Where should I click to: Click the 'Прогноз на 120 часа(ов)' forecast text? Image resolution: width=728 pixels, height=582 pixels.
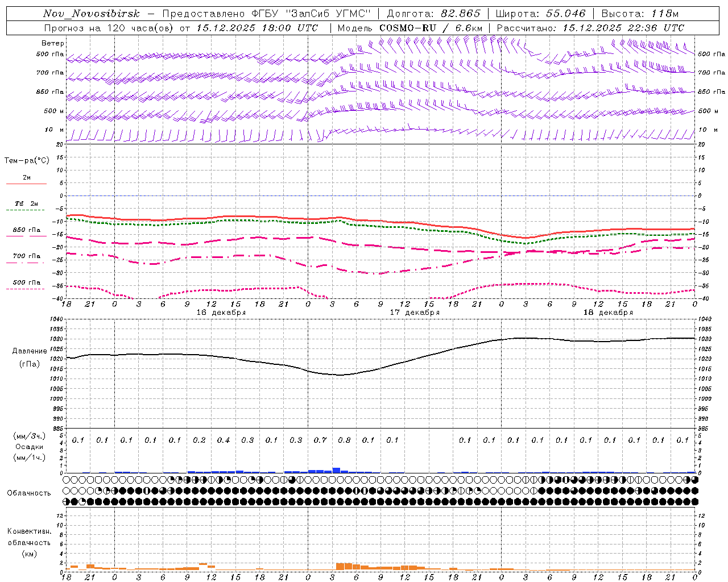109,28
